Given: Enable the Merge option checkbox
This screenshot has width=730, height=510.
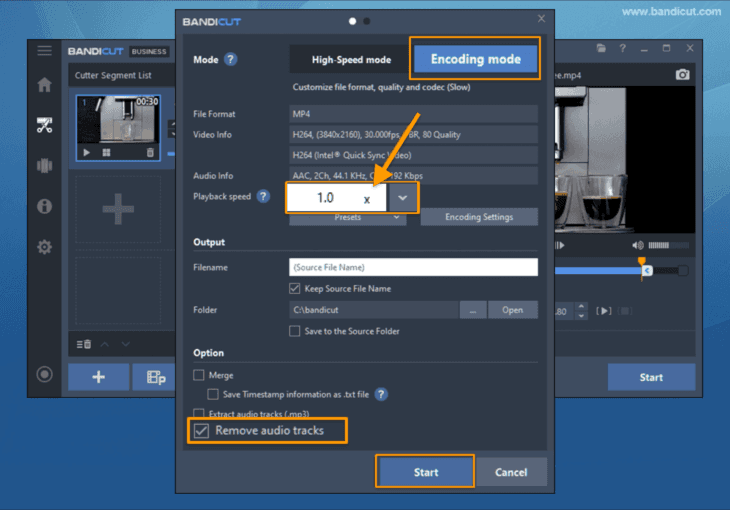Looking at the screenshot, I should click(199, 375).
